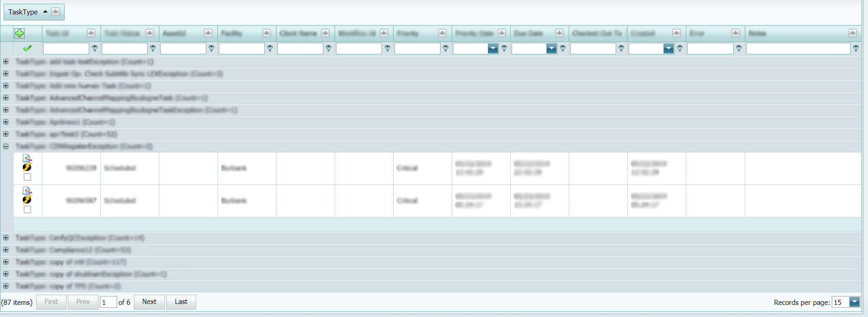Check the checkbox in second task row

[x=27, y=210]
